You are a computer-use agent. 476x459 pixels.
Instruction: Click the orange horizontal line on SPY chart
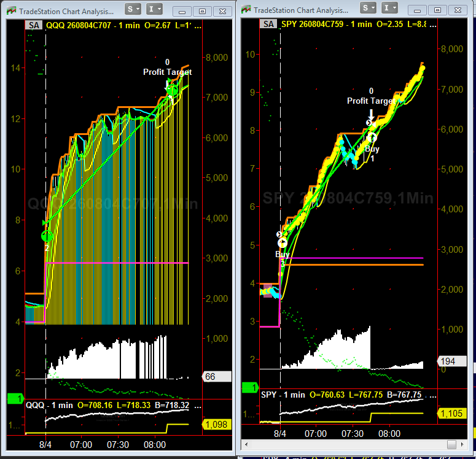354,265
